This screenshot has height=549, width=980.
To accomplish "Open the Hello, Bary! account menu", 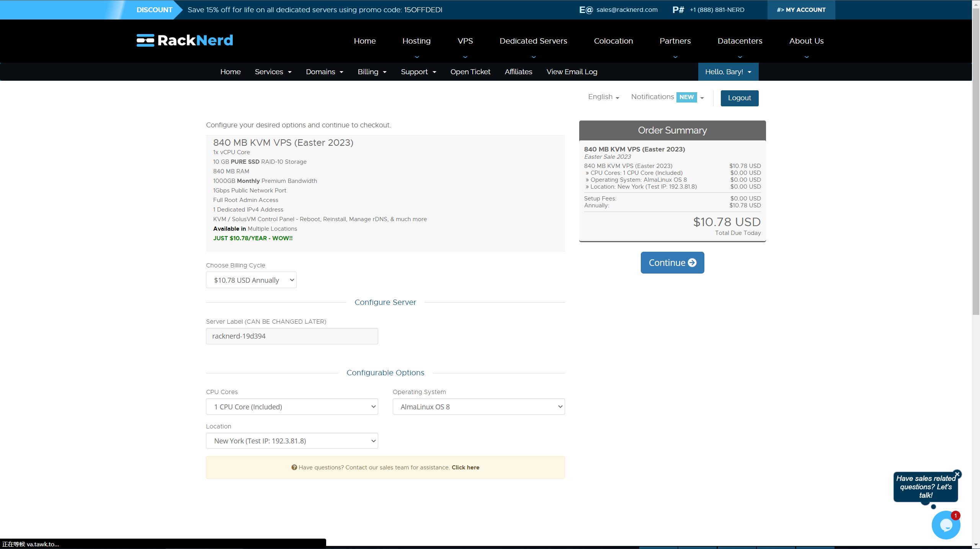I will (728, 72).
